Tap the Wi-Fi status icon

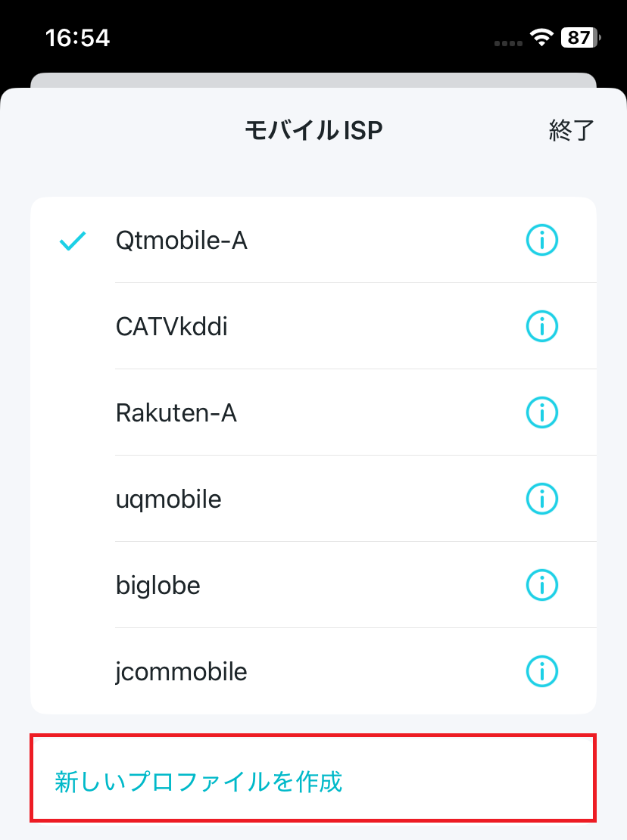tap(541, 38)
